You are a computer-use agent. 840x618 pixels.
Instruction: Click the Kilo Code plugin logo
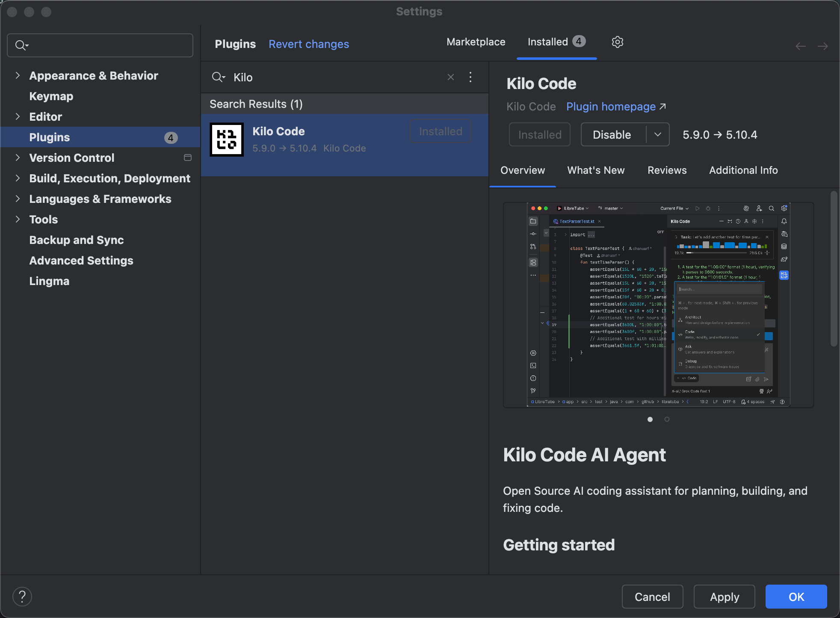tap(227, 140)
